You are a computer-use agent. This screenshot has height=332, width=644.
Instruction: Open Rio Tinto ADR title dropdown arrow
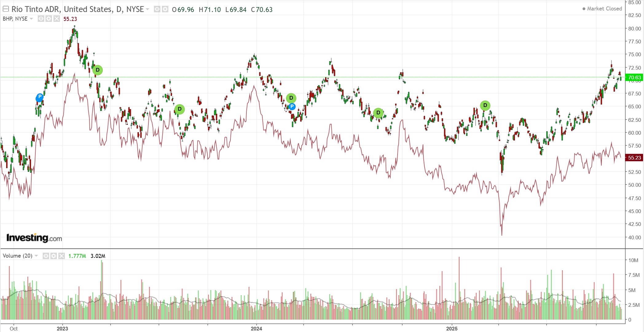pyautogui.click(x=148, y=10)
